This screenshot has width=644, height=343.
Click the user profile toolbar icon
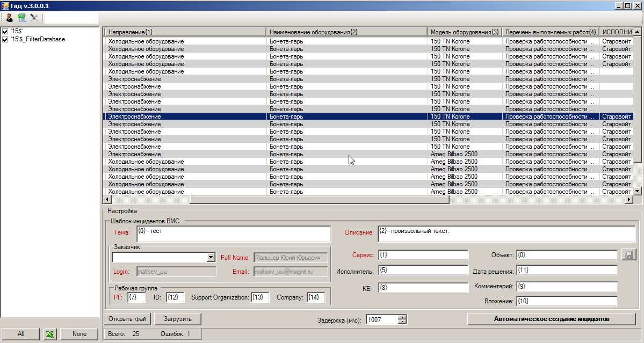pyautogui.click(x=9, y=18)
